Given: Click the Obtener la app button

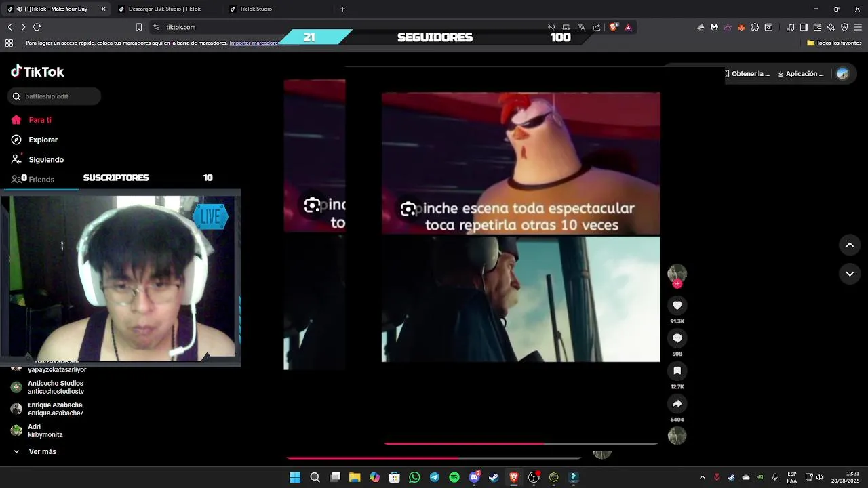Looking at the screenshot, I should [747, 73].
